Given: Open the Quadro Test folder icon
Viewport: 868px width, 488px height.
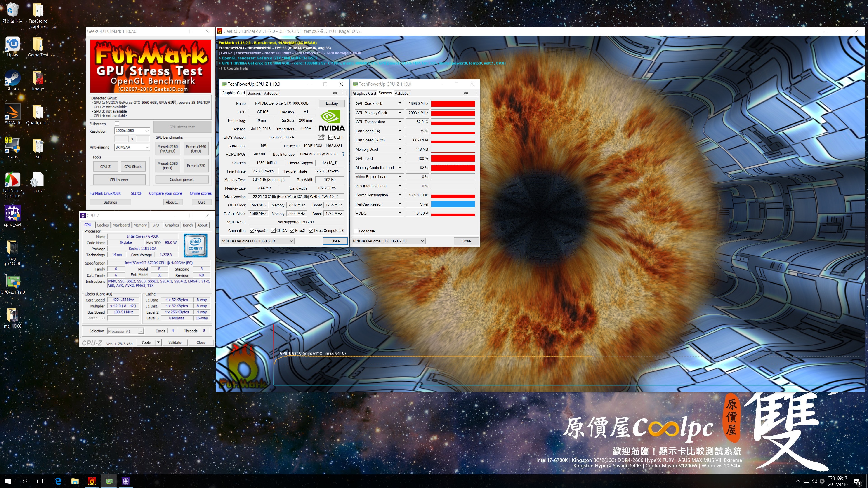Looking at the screenshot, I should click(x=38, y=114).
